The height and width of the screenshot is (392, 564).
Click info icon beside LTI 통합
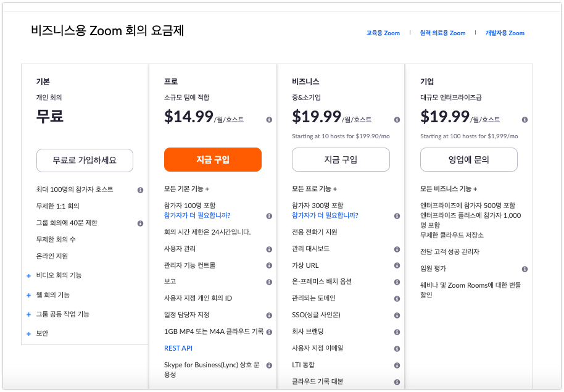(397, 365)
